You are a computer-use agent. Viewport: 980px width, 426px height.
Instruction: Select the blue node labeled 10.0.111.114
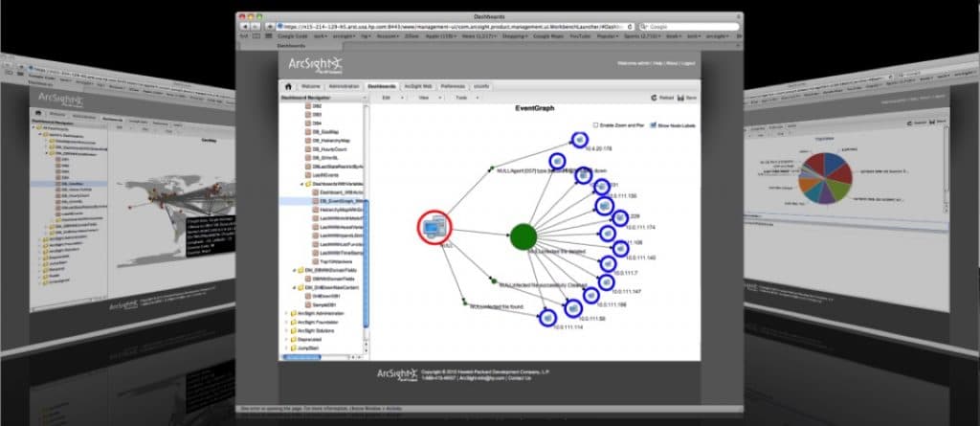point(547,318)
